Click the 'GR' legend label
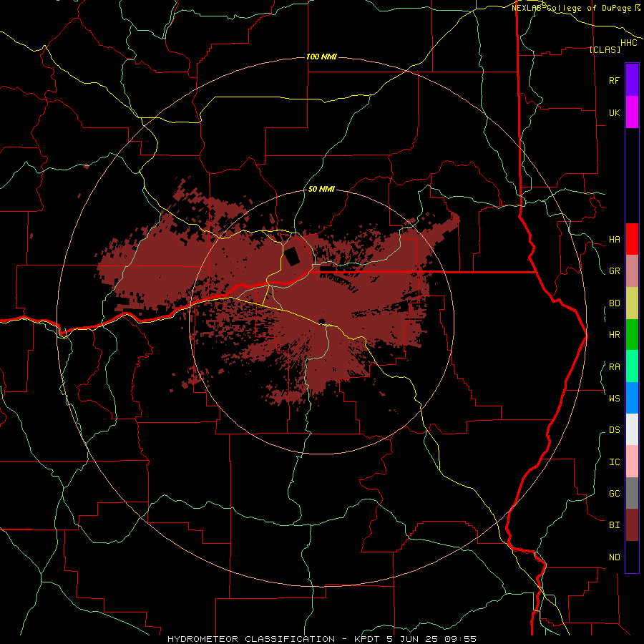The image size is (644, 644). (x=614, y=271)
